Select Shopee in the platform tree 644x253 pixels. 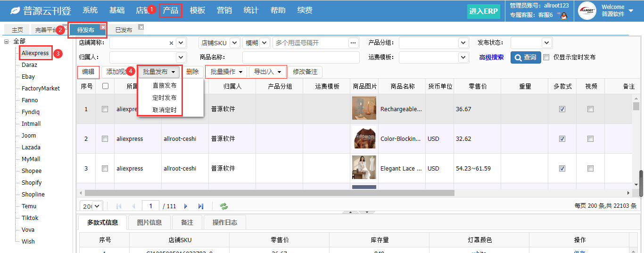click(x=32, y=171)
